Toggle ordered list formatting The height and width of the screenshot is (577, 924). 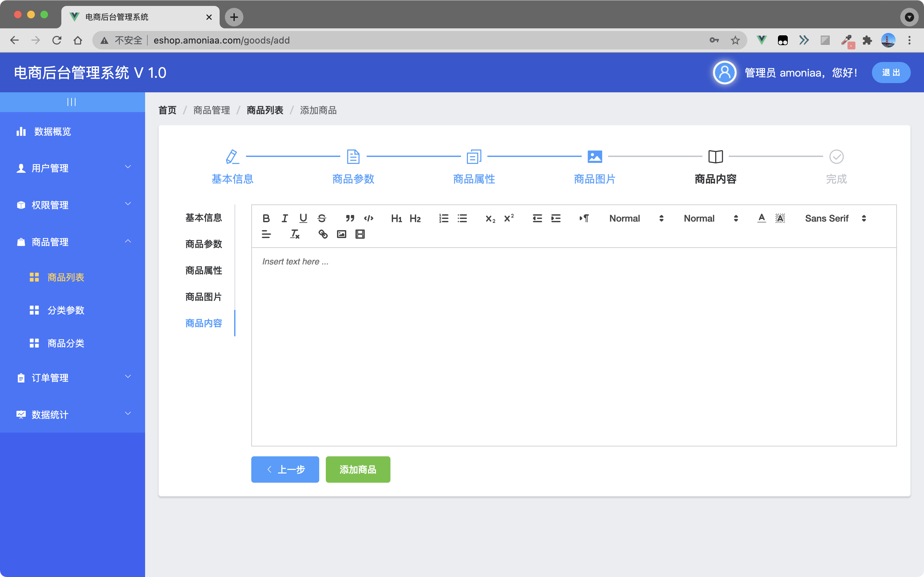click(444, 218)
